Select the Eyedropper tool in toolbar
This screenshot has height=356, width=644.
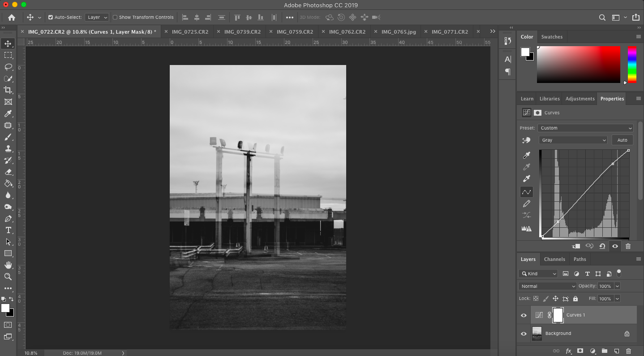coord(8,113)
